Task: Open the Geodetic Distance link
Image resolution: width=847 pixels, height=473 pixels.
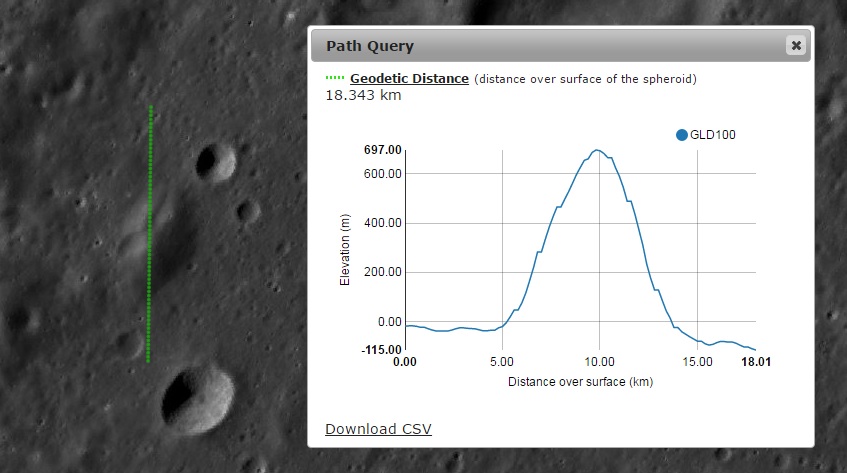Action: 409,78
